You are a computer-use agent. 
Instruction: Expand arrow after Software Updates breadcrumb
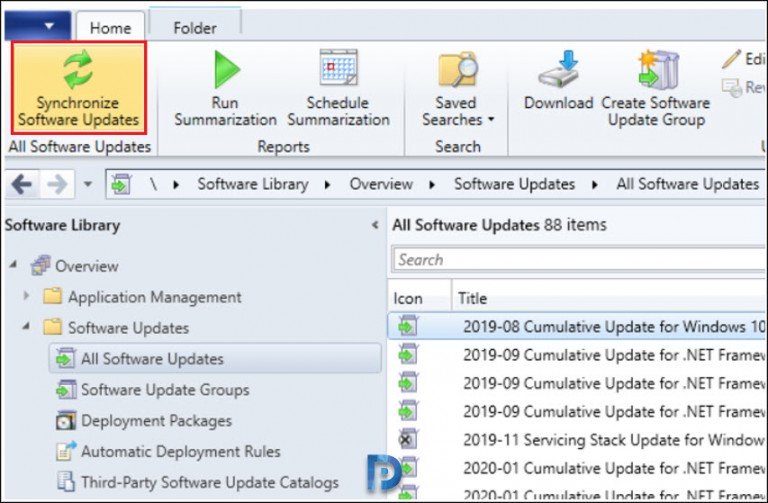(x=595, y=185)
